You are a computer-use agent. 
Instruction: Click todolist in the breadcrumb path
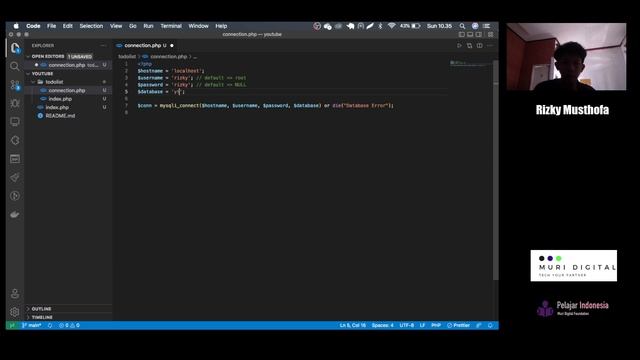click(x=127, y=57)
